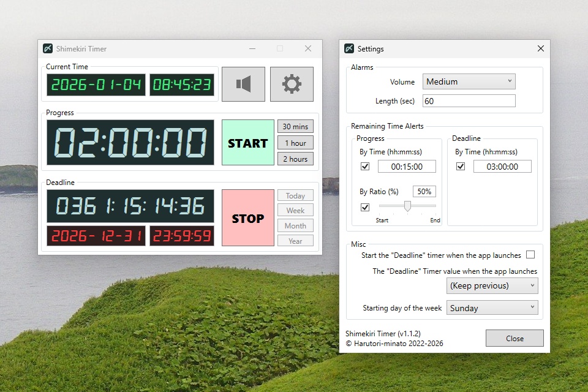Click the Settings window title bar icon
The width and height of the screenshot is (588, 392).
pyautogui.click(x=349, y=48)
